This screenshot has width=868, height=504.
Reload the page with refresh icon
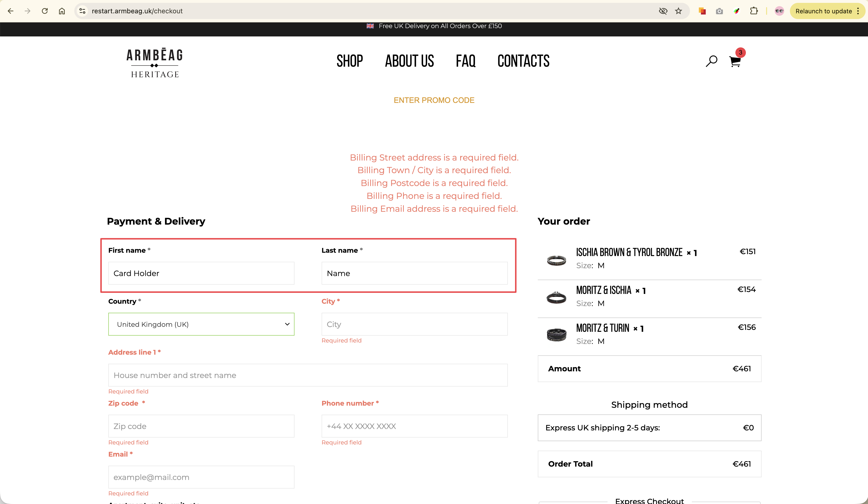45,11
